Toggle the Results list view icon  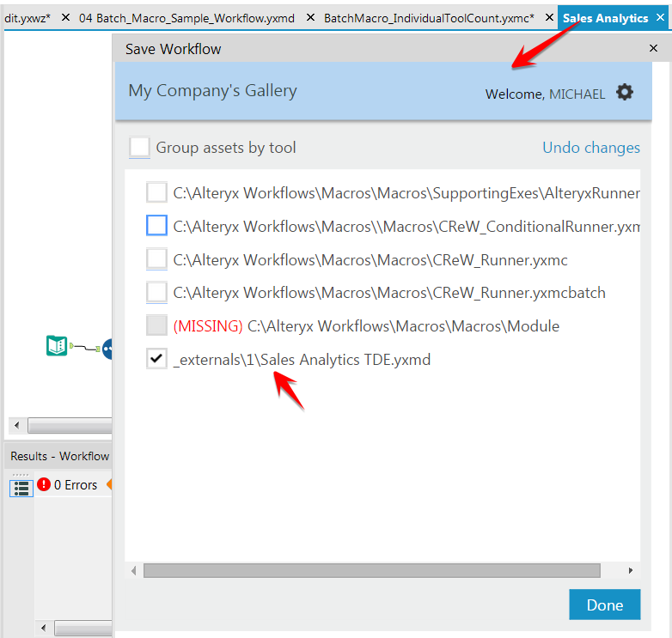(x=21, y=488)
